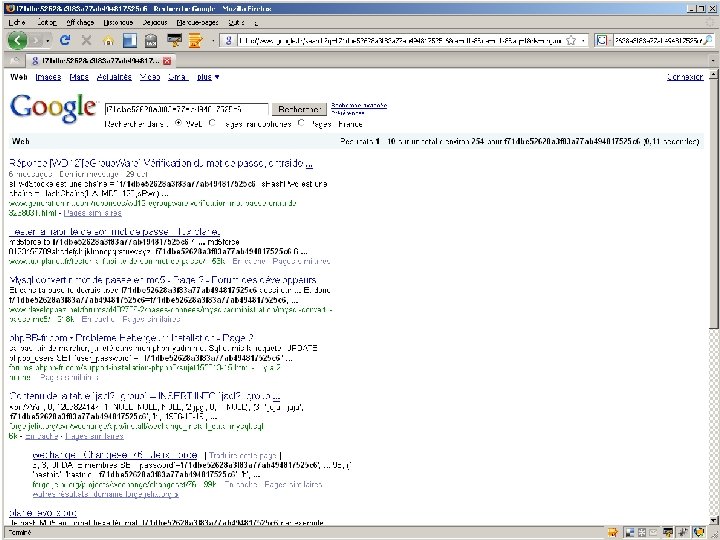Click the orange notepad-with-pencil toolbar icon
720x540 pixels.
pos(196,41)
